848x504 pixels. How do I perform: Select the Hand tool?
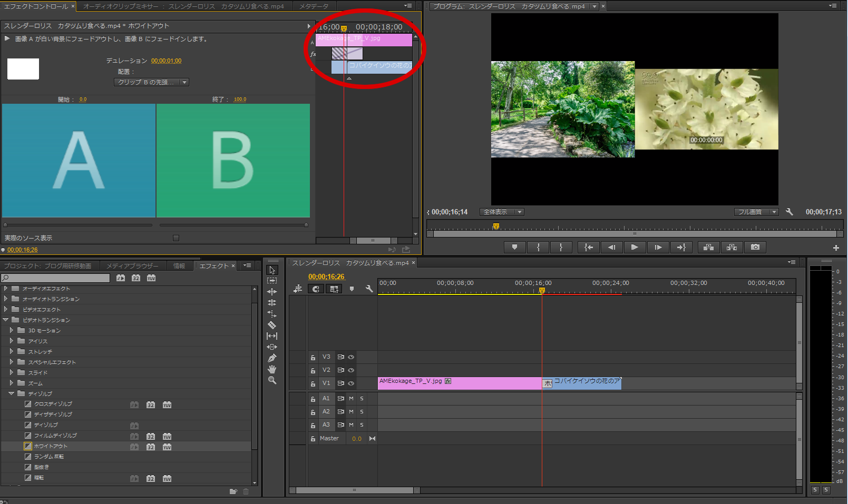tap(272, 369)
